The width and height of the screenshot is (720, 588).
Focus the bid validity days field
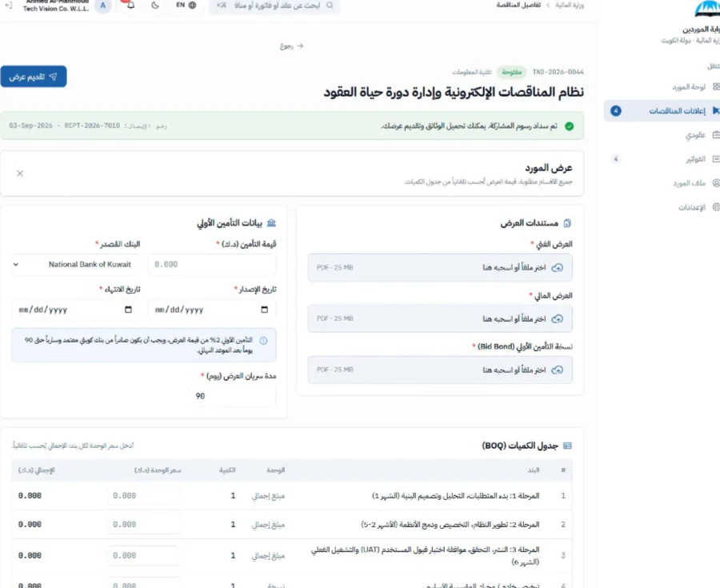pyautogui.click(x=233, y=396)
